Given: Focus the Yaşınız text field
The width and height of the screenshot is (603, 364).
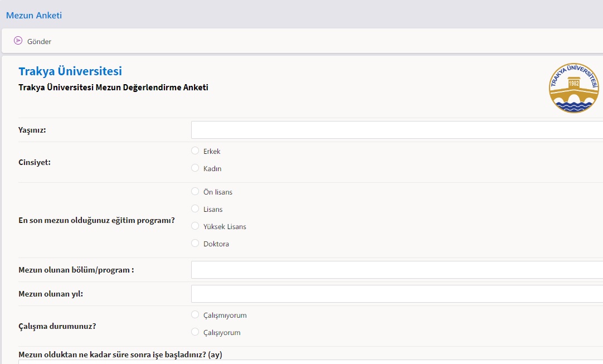Looking at the screenshot, I should pyautogui.click(x=396, y=130).
